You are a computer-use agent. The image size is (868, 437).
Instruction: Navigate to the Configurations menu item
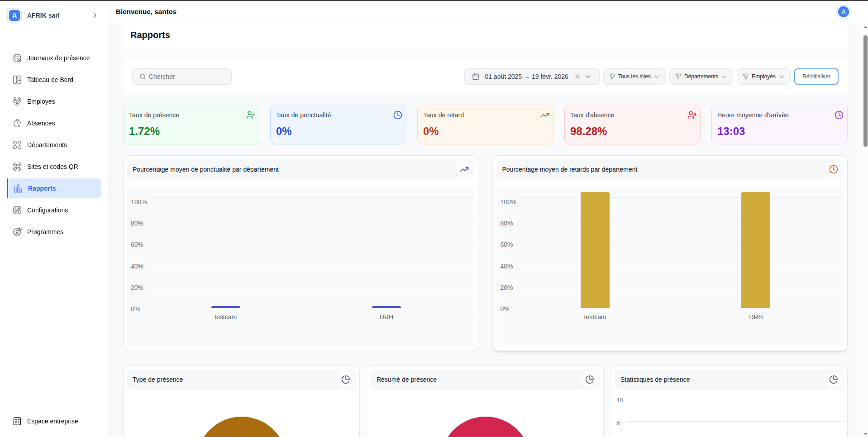(x=48, y=210)
